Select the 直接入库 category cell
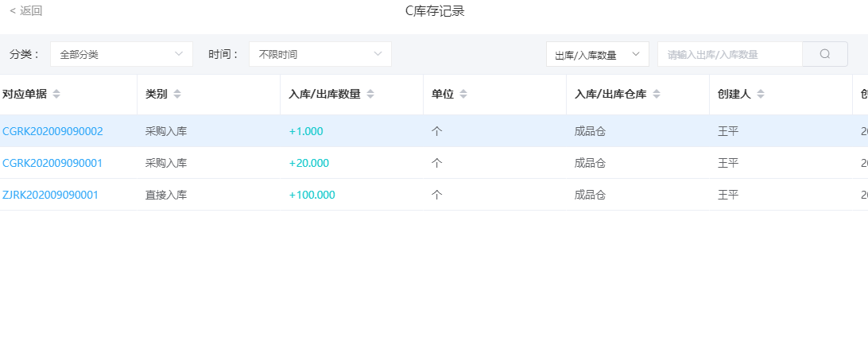The image size is (868, 337). click(x=166, y=195)
